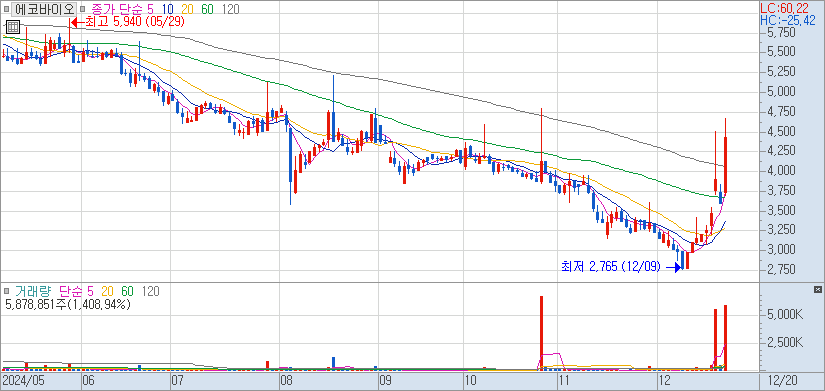Viewport: 825px width, 391px height.
Task: Click the 거래량 volume indicator label
Action: click(32, 291)
